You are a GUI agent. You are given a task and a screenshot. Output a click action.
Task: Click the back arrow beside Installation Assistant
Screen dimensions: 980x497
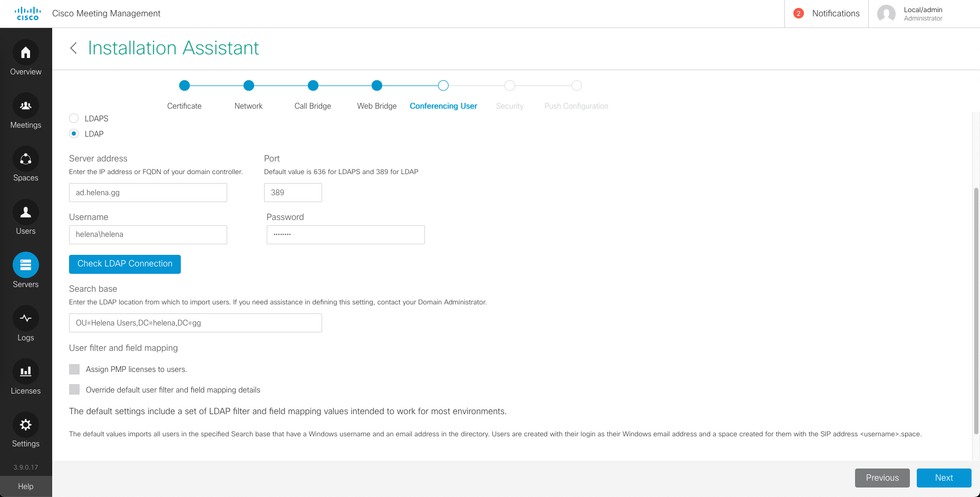(74, 48)
